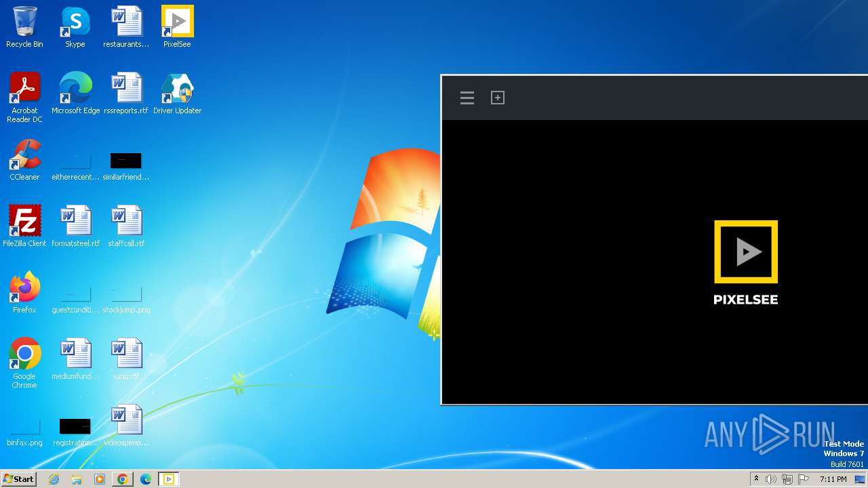Select the eitherrecent file icon
868x488 pixels.
point(75,166)
